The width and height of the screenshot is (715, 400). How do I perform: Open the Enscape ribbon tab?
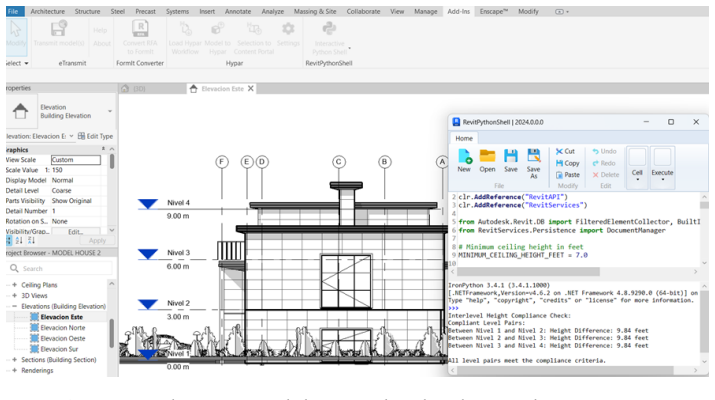(x=493, y=11)
